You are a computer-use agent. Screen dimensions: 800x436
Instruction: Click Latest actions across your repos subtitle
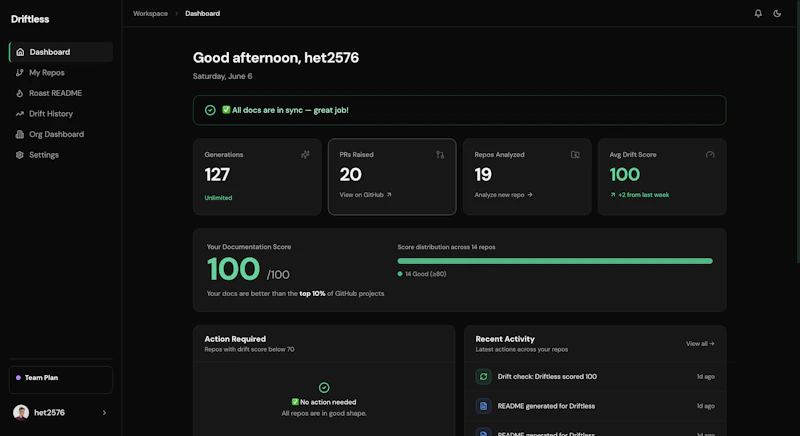pos(521,350)
